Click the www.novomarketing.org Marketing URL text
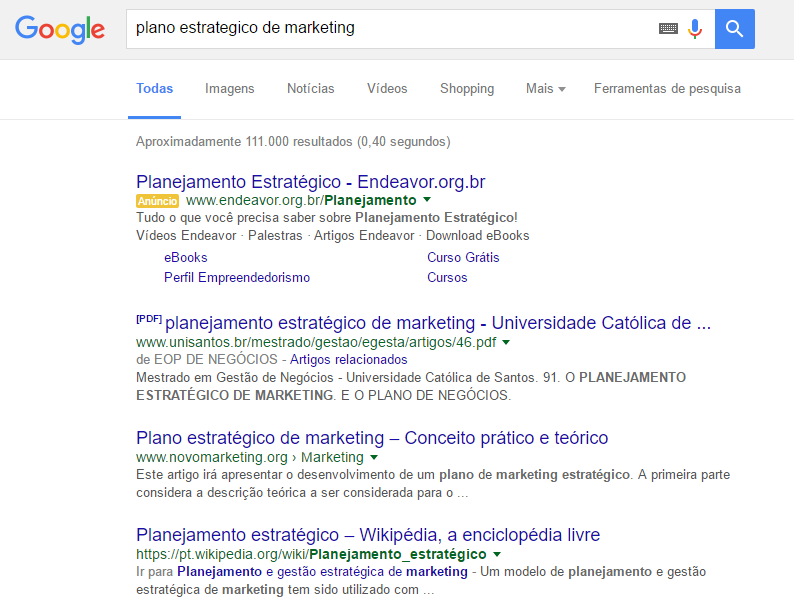Viewport: 794px width, 612px height. [250, 458]
